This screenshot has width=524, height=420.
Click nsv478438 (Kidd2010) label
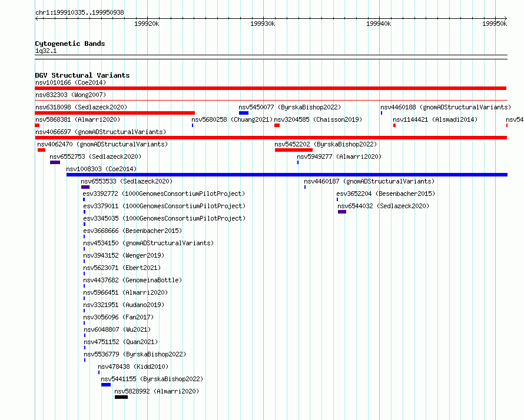click(x=133, y=366)
